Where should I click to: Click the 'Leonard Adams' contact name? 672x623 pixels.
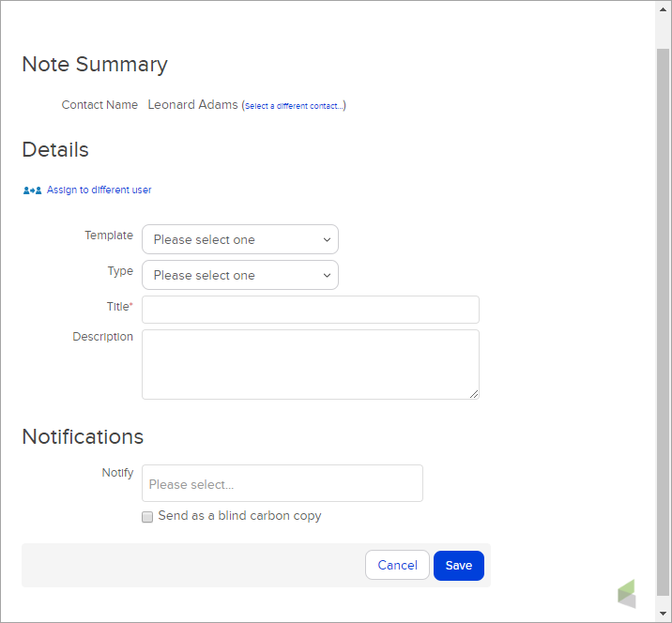pos(192,104)
